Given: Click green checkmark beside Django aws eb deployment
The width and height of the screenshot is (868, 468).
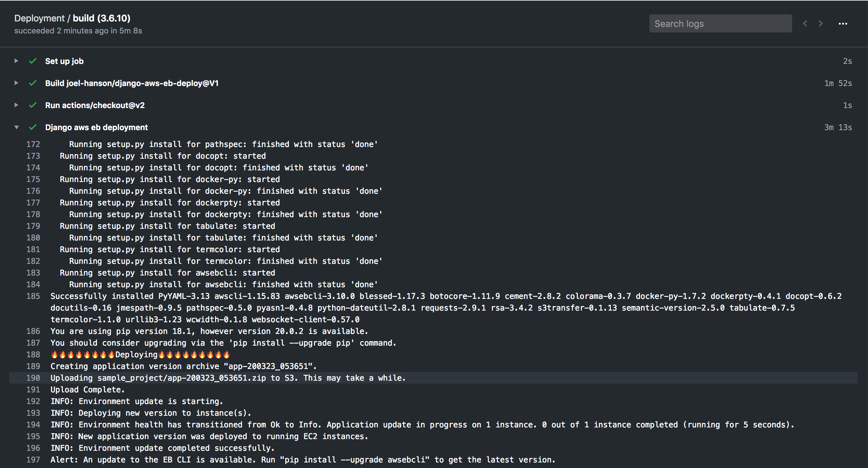Looking at the screenshot, I should click(33, 128).
